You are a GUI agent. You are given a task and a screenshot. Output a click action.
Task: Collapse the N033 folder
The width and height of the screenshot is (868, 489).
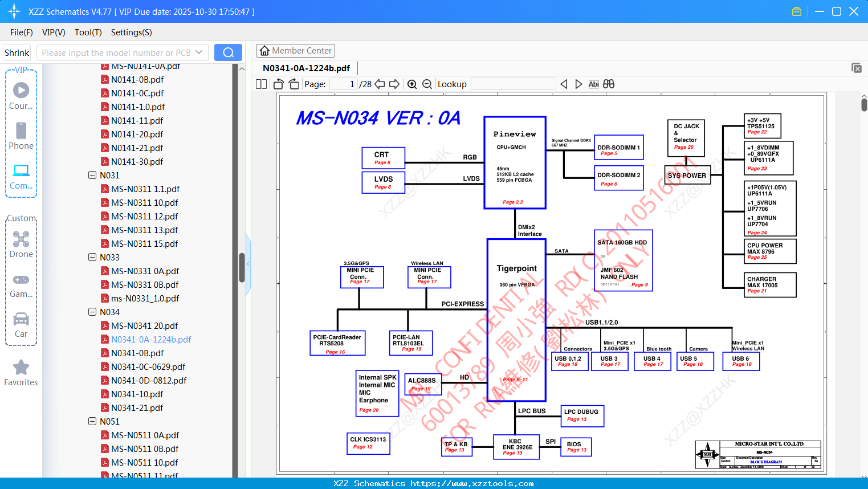tap(92, 257)
